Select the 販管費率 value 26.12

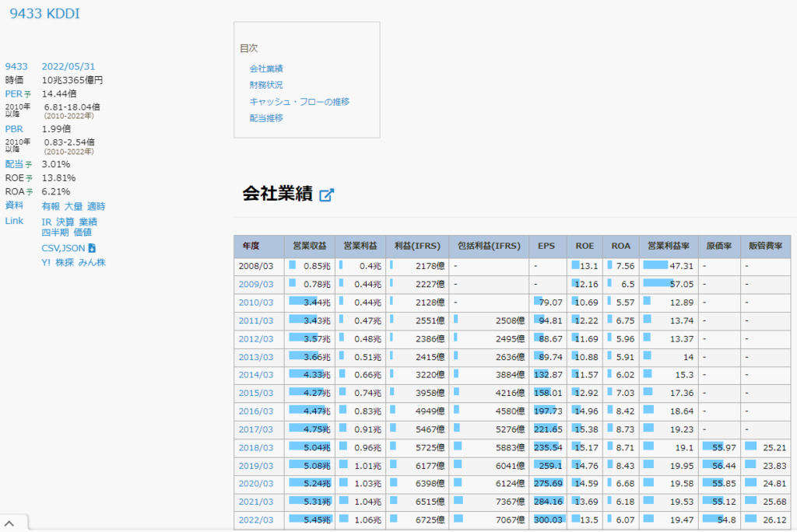click(x=774, y=520)
